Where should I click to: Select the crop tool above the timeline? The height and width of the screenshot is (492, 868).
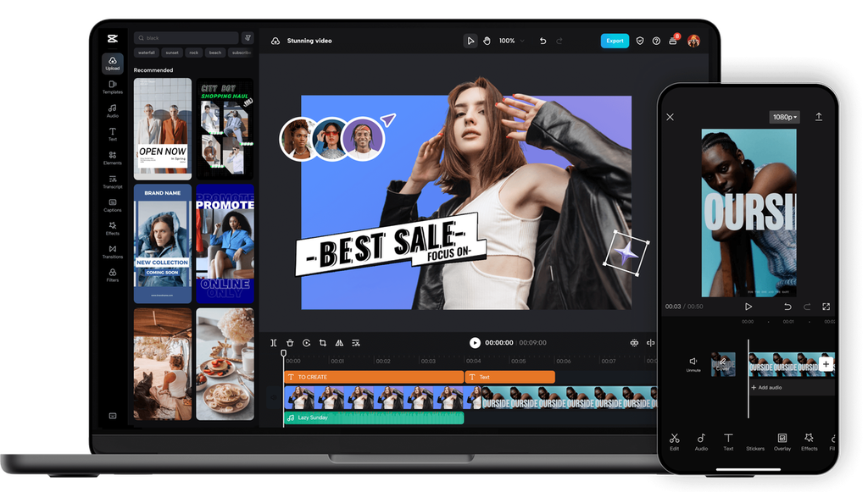point(323,343)
